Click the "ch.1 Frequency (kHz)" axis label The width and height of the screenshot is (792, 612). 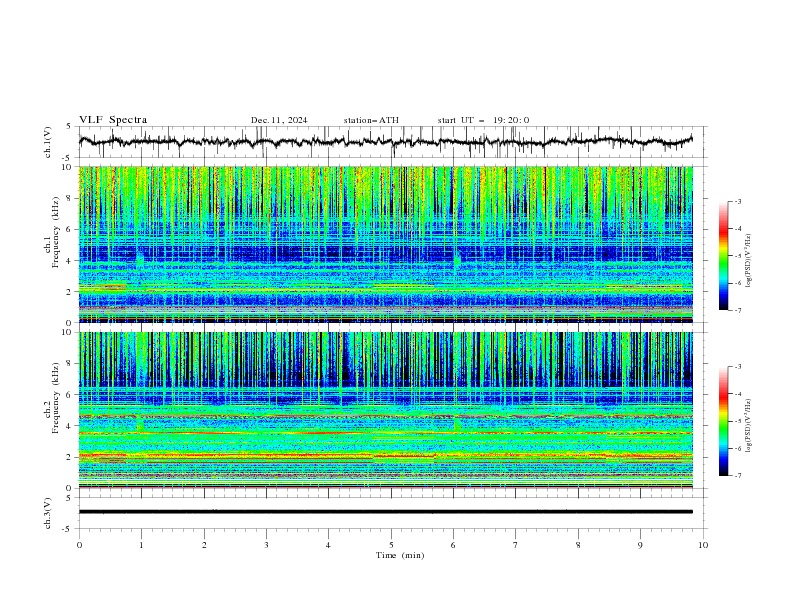point(52,230)
